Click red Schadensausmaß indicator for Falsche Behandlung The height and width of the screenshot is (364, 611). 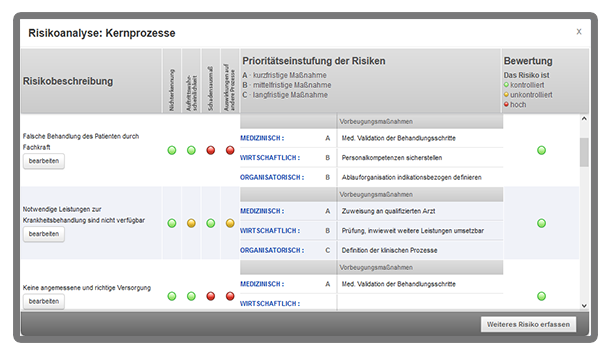[211, 150]
